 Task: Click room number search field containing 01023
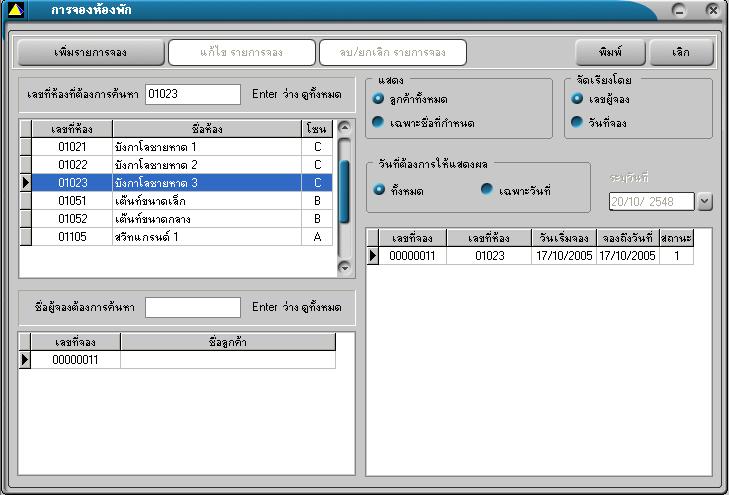[x=192, y=94]
